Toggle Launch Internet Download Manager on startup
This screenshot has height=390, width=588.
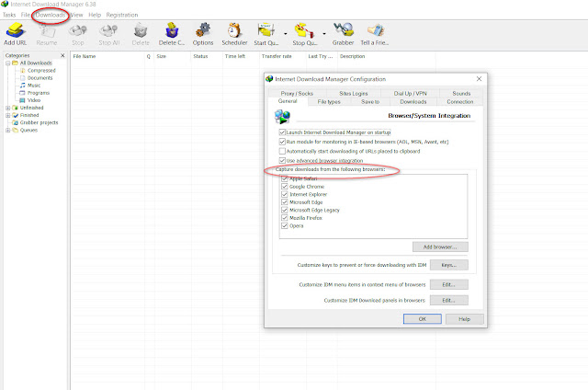click(x=282, y=132)
